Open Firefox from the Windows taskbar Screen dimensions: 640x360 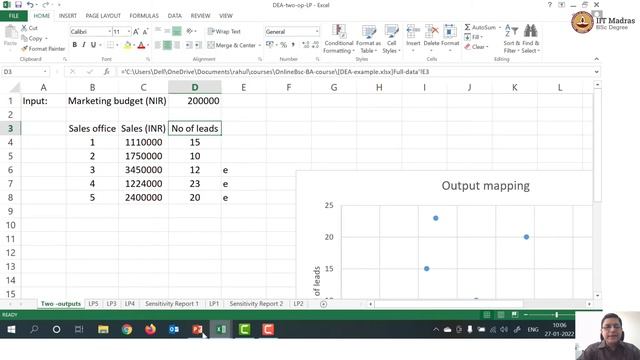point(150,329)
